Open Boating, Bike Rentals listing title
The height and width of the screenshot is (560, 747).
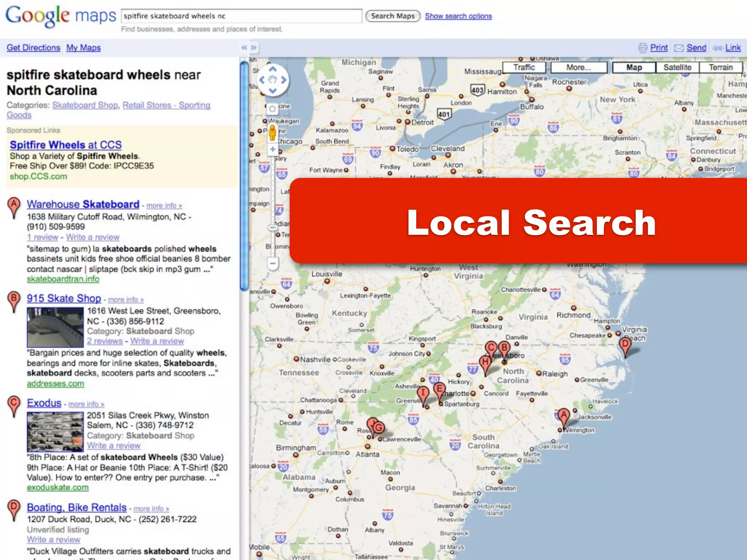[77, 507]
